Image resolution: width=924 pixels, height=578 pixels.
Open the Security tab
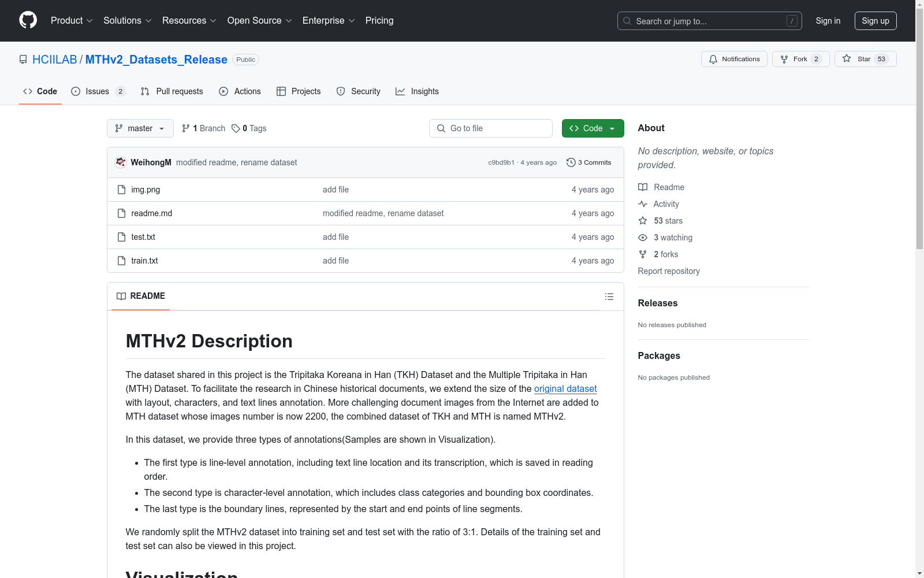pyautogui.click(x=359, y=91)
